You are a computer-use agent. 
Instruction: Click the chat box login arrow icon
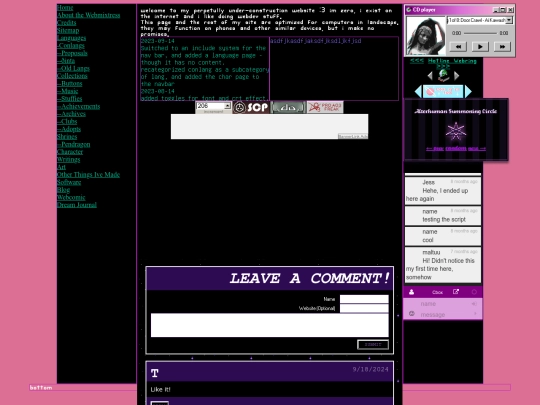(x=474, y=303)
